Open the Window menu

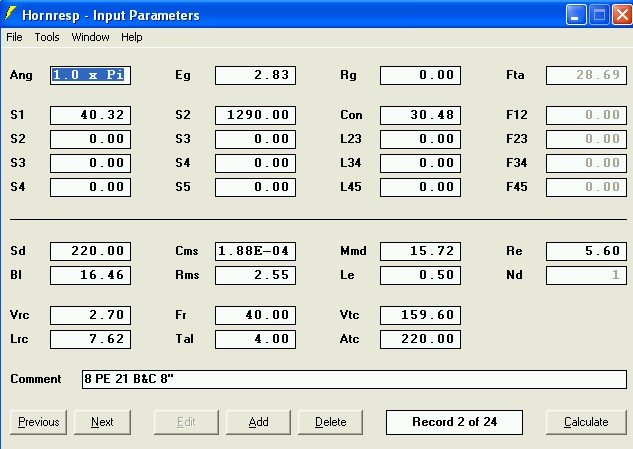click(90, 37)
